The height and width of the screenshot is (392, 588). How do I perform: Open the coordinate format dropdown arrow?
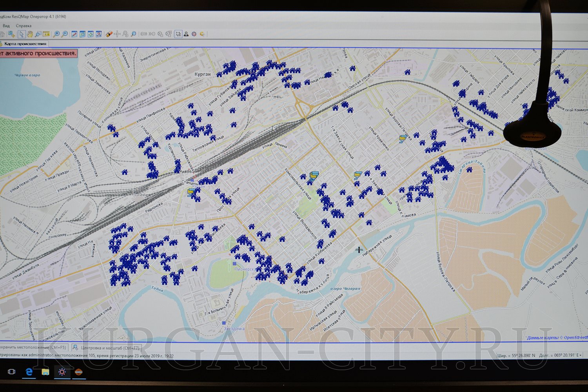pyautogui.click(x=581, y=355)
